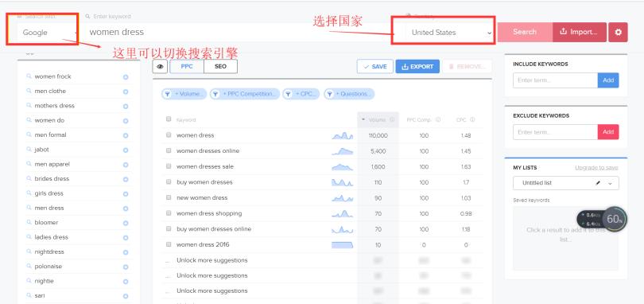Check the 'women dress shopping' row checkbox
The height and width of the screenshot is (304, 644).
[169, 213]
